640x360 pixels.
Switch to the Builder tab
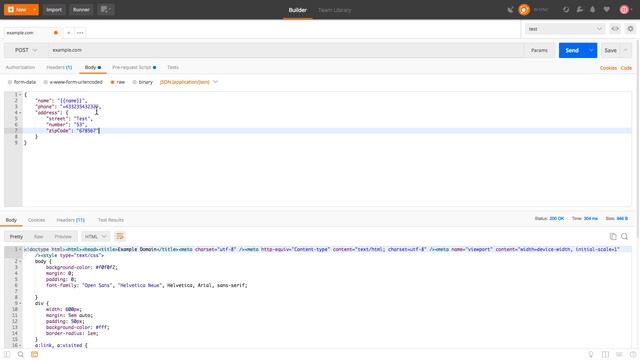pos(298,10)
